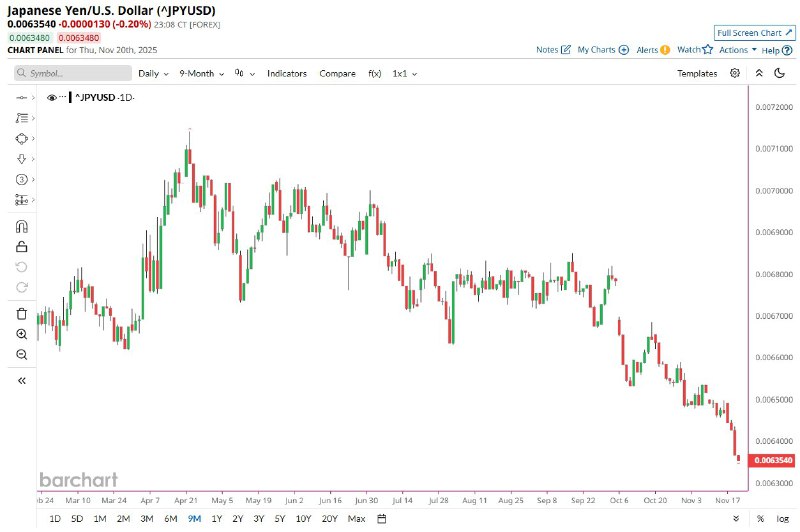Open the 9-Month period dropdown
The height and width of the screenshot is (532, 800).
202,73
